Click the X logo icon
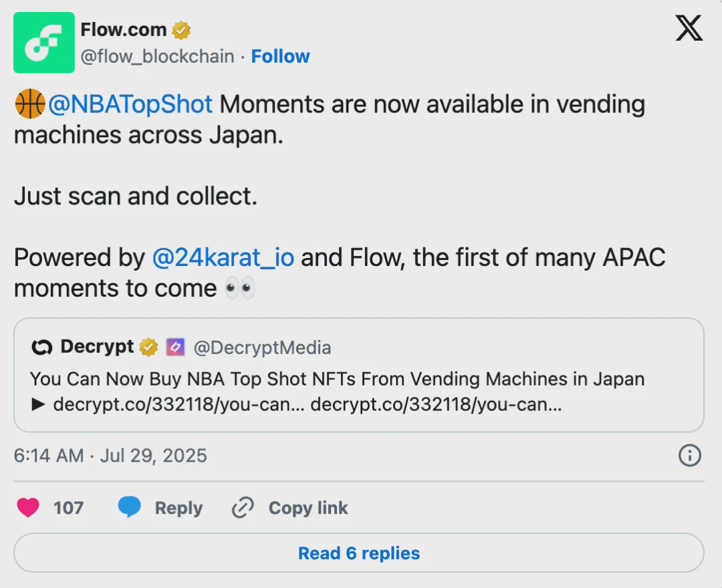722x588 pixels. tap(689, 29)
